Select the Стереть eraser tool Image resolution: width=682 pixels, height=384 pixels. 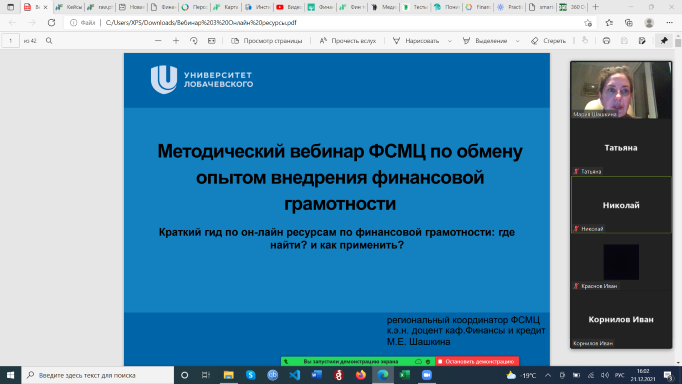pos(548,40)
